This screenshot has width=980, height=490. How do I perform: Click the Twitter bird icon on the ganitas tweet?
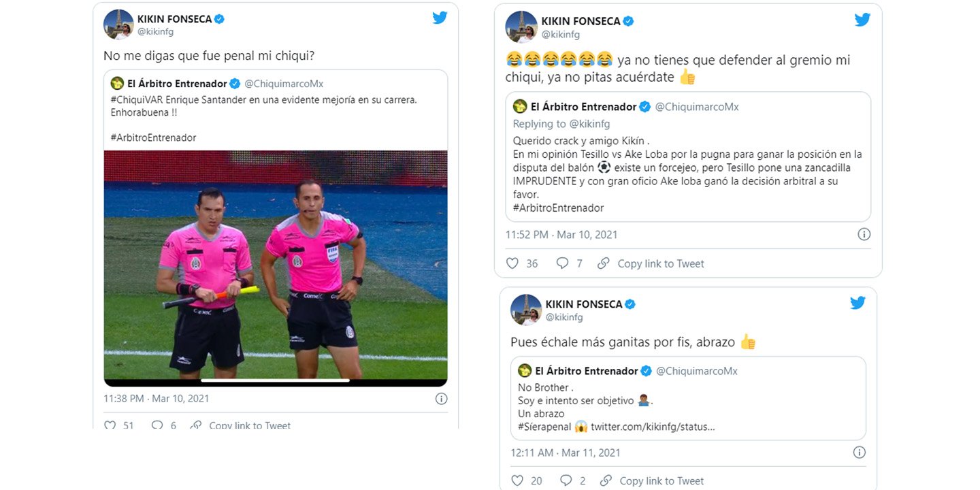point(857,303)
